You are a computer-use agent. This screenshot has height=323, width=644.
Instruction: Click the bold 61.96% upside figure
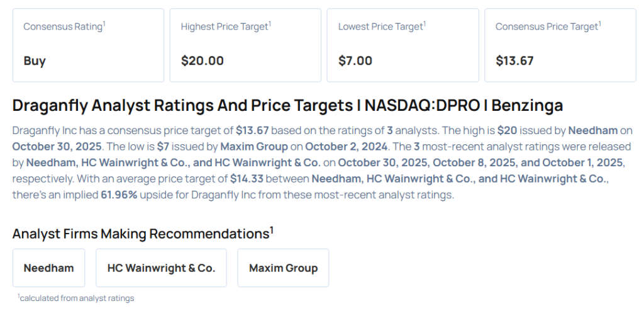click(x=119, y=195)
